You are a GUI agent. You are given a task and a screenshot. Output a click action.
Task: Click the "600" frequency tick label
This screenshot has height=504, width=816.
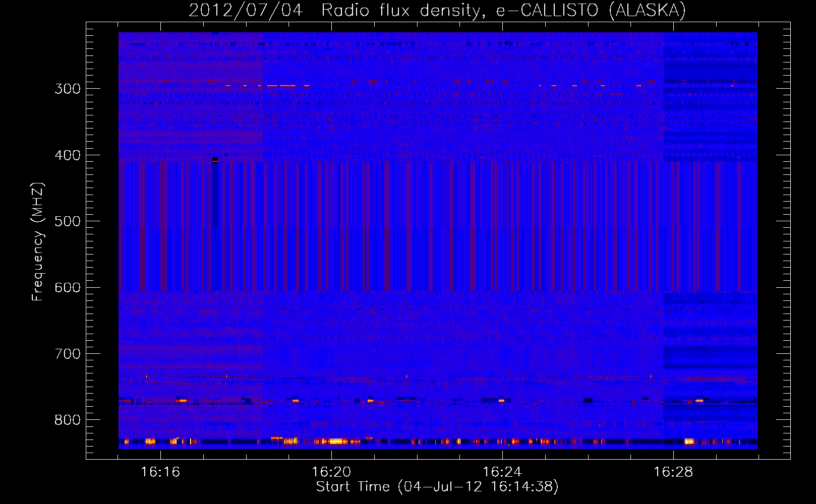coord(68,288)
